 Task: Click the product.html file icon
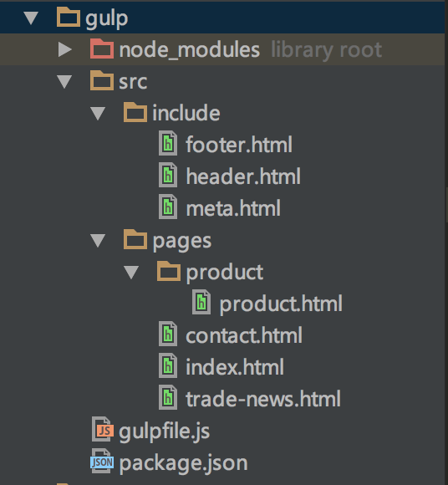click(201, 302)
